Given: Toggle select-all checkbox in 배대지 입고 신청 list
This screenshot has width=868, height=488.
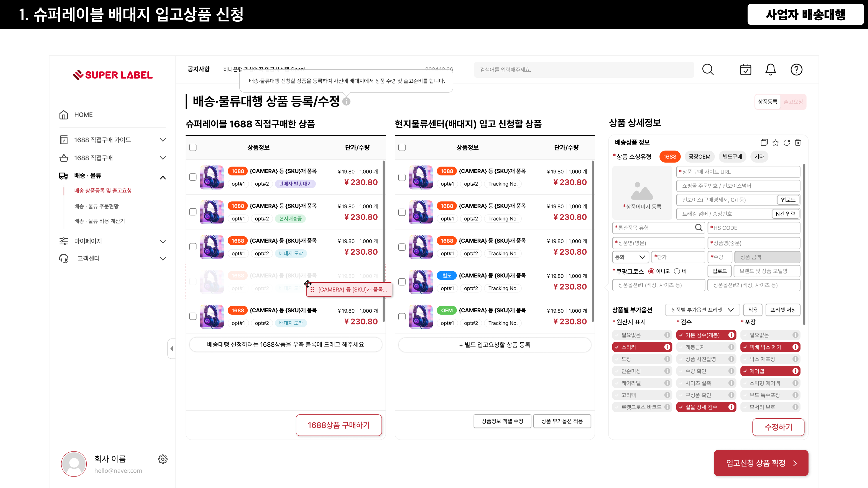Looking at the screenshot, I should pyautogui.click(x=402, y=147).
